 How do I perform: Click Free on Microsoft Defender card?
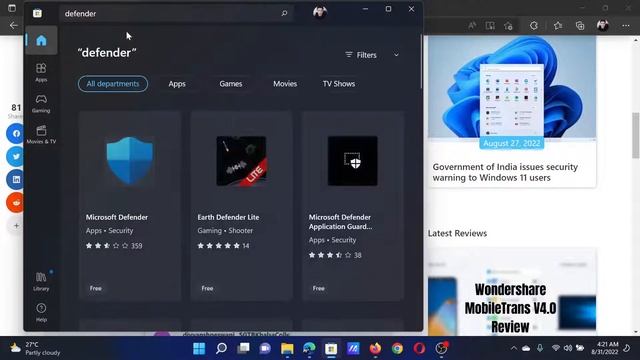(96, 288)
